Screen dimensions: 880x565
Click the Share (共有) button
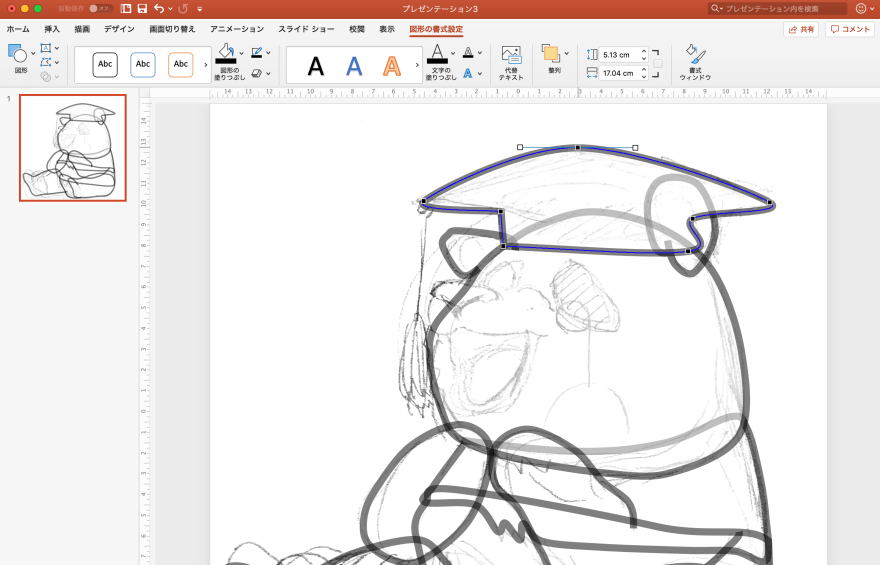pyautogui.click(x=801, y=29)
